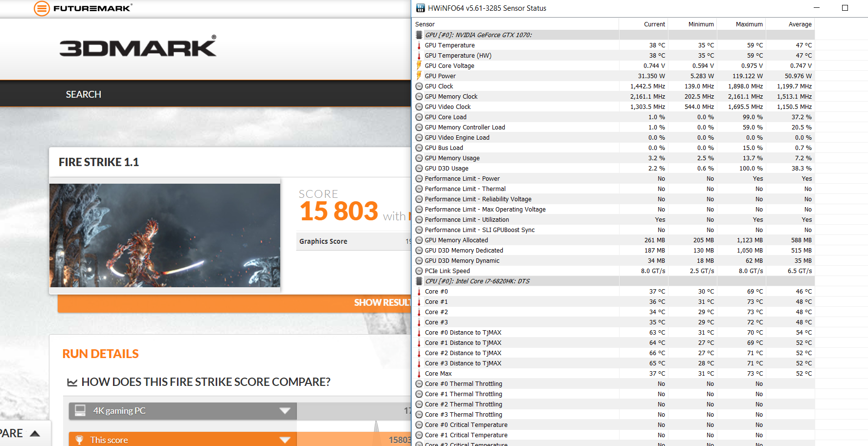868x446 pixels.
Task: Click the Futuremark logo icon
Action: [x=42, y=8]
